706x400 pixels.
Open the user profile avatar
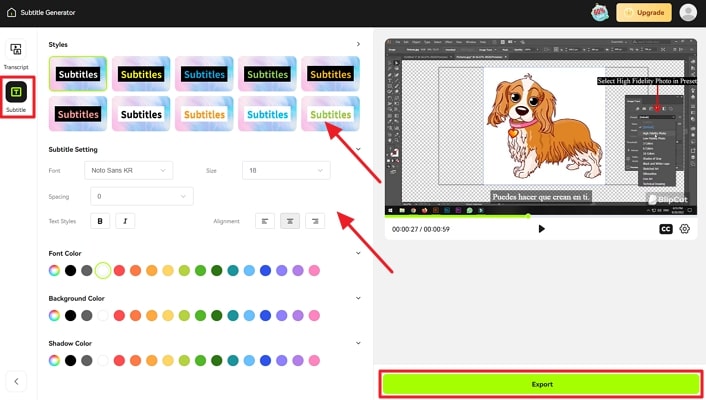click(x=688, y=13)
